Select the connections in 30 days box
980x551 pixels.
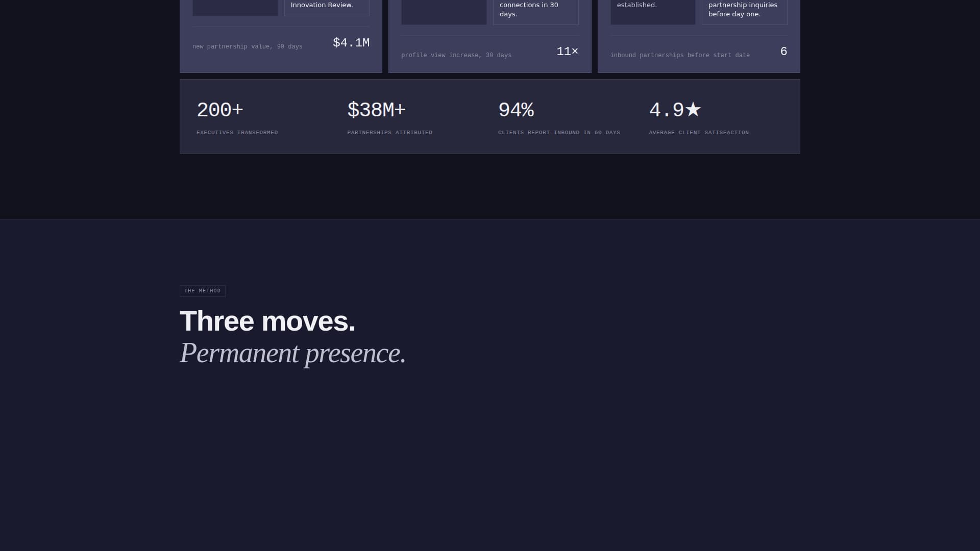click(x=535, y=12)
